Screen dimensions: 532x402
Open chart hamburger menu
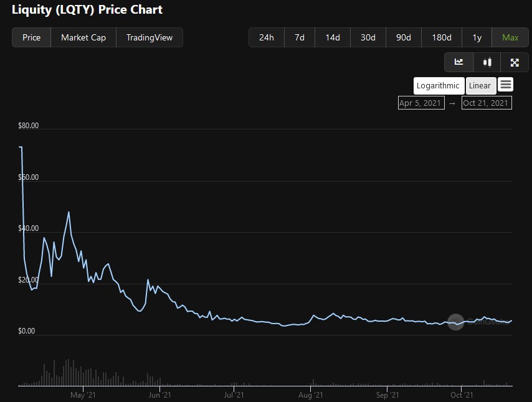(506, 85)
